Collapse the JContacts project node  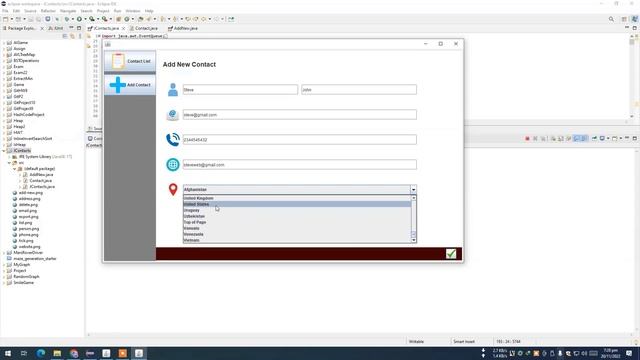(x=4, y=151)
